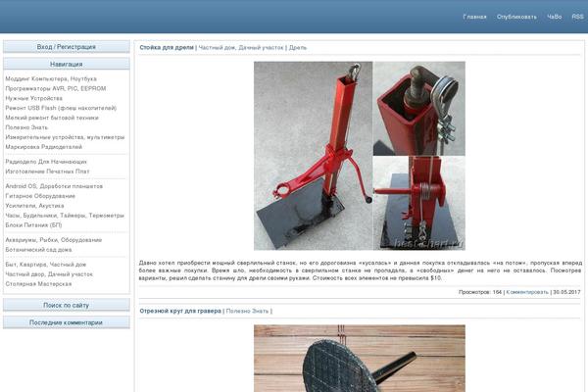Screen dimensions: 588x392
Task: Open the Главная page in the top menu
Action: tap(474, 17)
